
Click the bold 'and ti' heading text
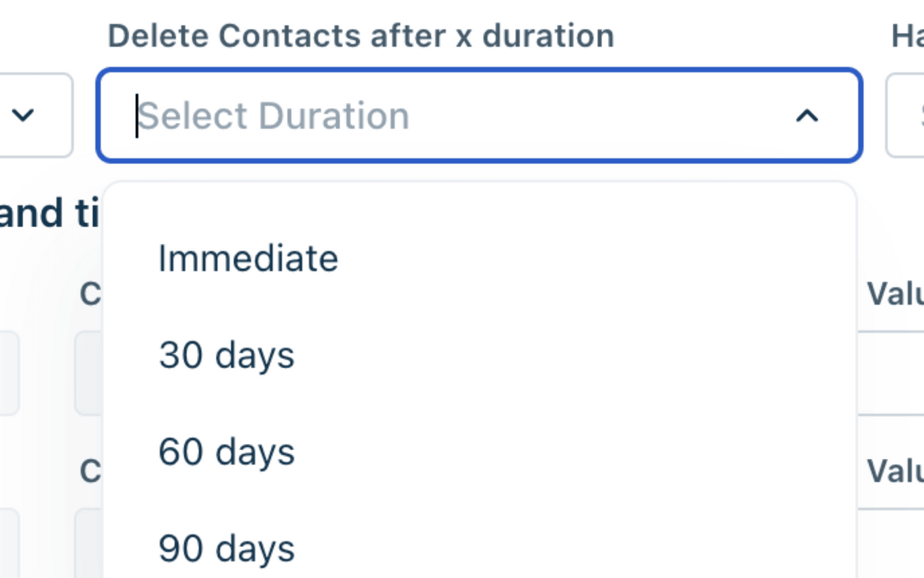[49, 213]
